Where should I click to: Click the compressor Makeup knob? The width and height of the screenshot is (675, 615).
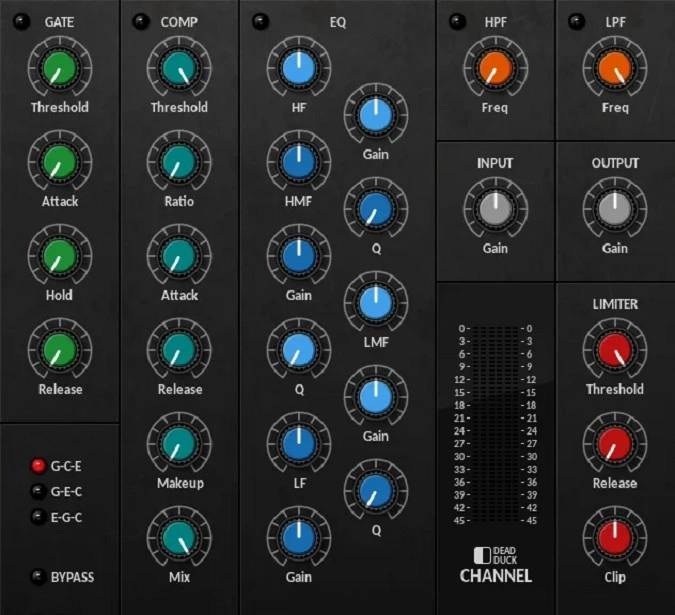(179, 443)
